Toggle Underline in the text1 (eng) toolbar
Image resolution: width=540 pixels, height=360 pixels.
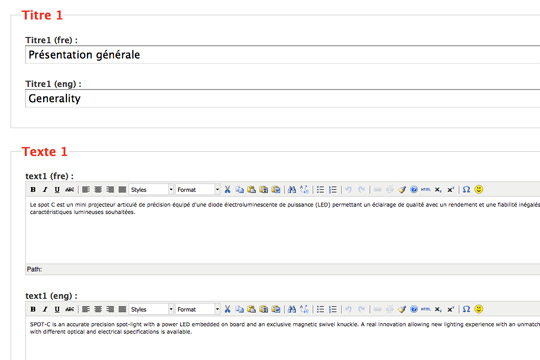57,309
